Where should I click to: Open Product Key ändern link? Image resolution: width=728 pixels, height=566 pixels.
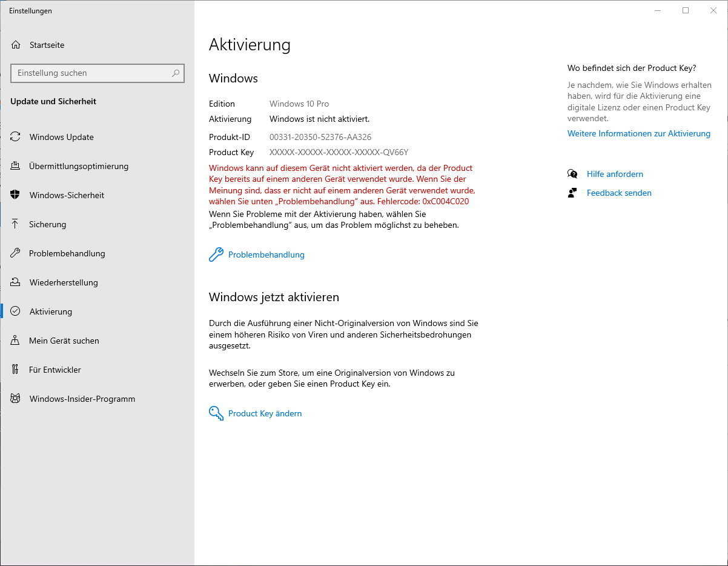(x=265, y=414)
